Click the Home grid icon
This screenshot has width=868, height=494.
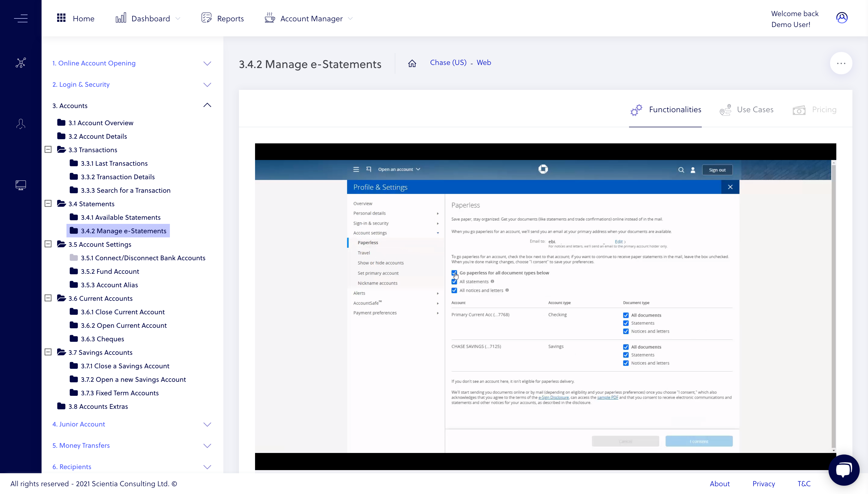[x=61, y=18]
